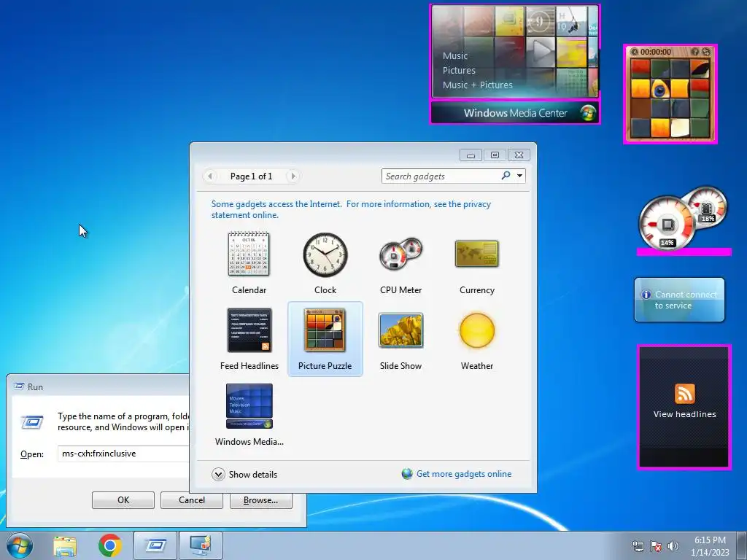Expand Show details chevron
747x560 pixels.
point(218,474)
